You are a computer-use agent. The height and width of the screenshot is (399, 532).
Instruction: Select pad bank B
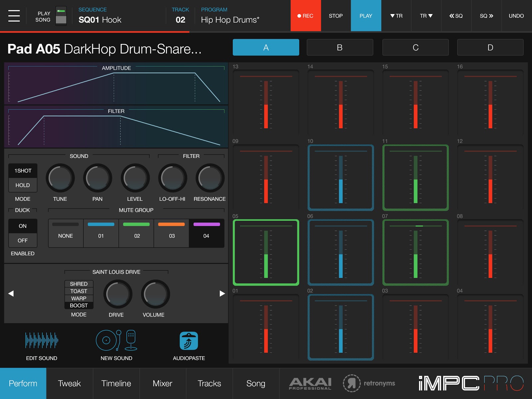click(340, 47)
